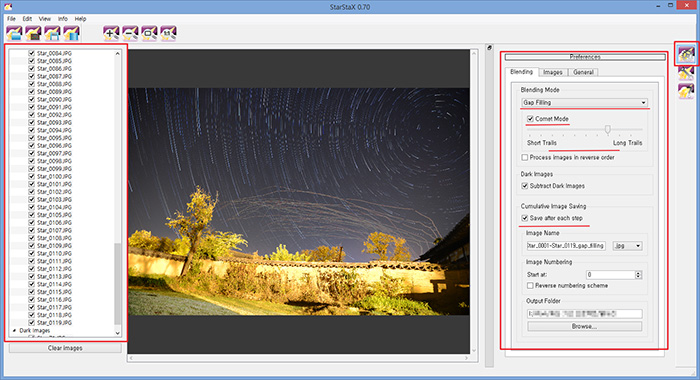The height and width of the screenshot is (380, 700).
Task: Click the StarStaX app icon in title bar
Action: click(8, 7)
